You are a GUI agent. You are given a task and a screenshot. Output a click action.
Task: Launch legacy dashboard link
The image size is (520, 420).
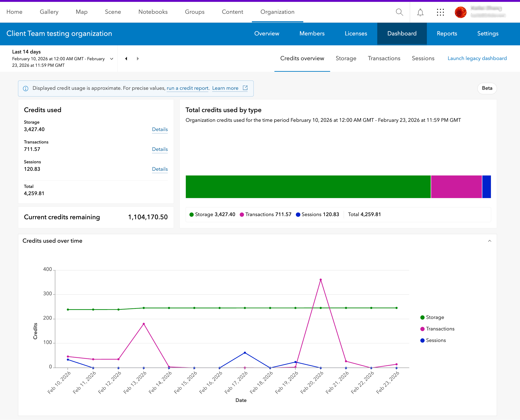477,58
